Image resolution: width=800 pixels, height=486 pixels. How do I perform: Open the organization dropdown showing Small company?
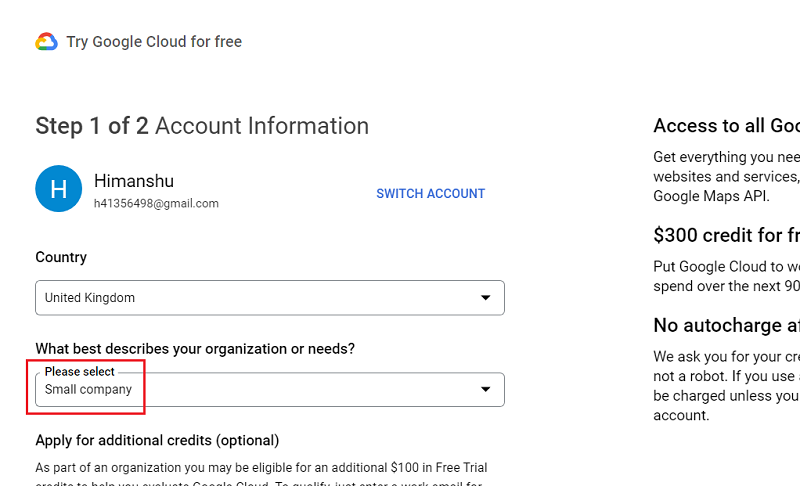pyautogui.click(x=270, y=390)
